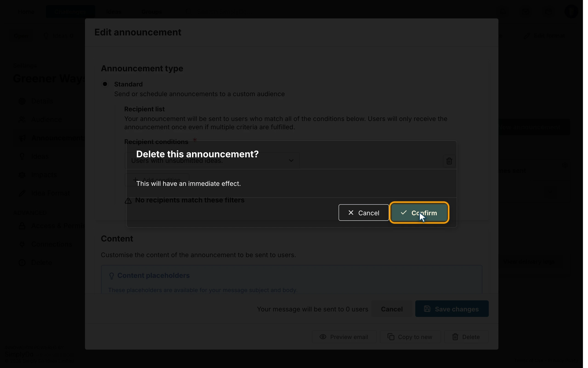Select the Standard announcement type radio

click(105, 84)
